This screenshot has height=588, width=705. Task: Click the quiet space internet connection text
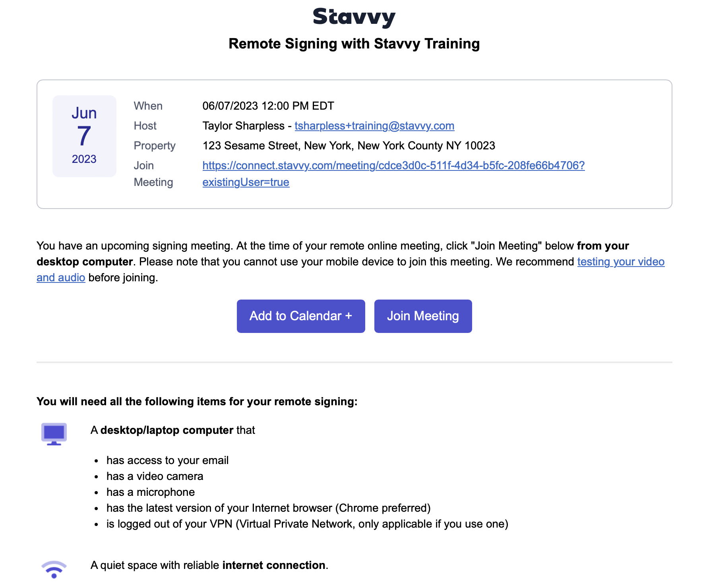coord(209,565)
